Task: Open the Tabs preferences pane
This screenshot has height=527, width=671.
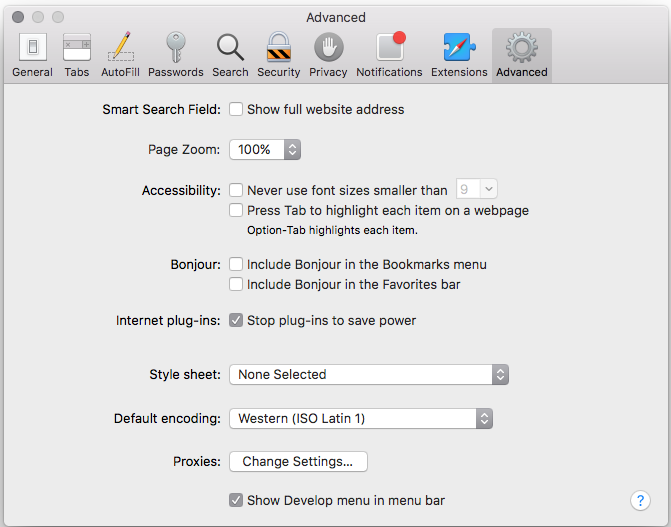Action: coord(77,55)
